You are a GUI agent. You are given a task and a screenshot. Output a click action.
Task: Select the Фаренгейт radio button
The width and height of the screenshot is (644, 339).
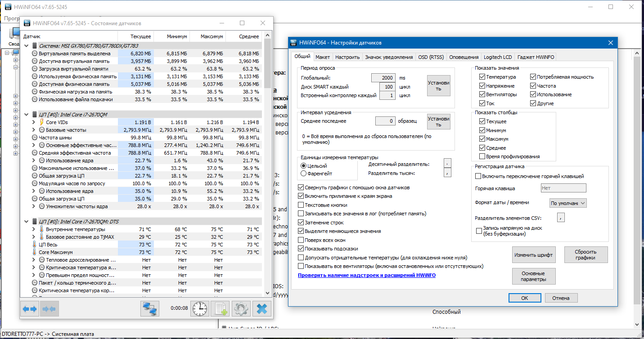(303, 173)
